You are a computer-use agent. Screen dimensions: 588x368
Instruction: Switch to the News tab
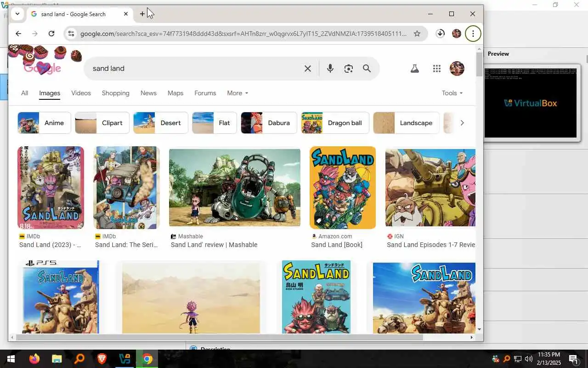click(x=148, y=93)
